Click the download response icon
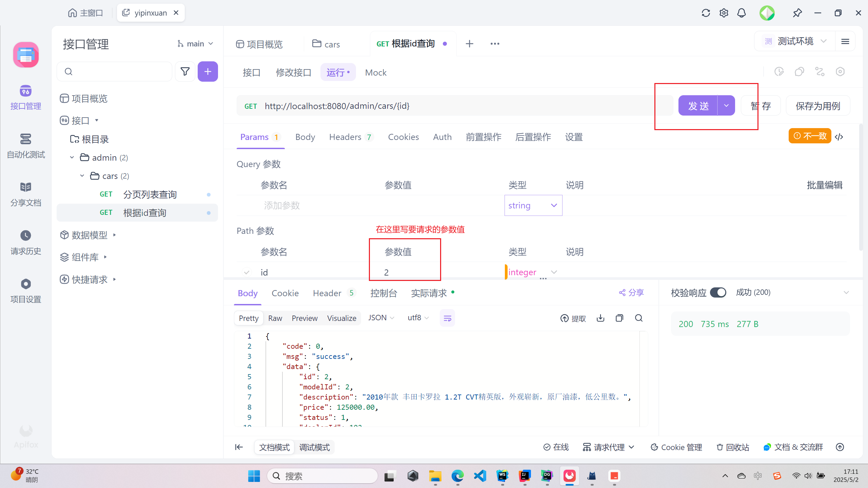Image resolution: width=868 pixels, height=488 pixels. tap(600, 318)
